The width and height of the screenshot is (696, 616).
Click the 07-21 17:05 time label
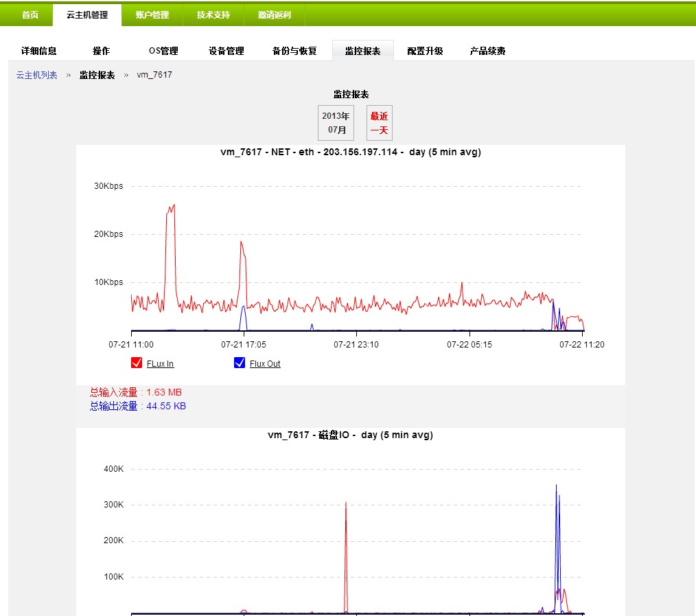244,345
